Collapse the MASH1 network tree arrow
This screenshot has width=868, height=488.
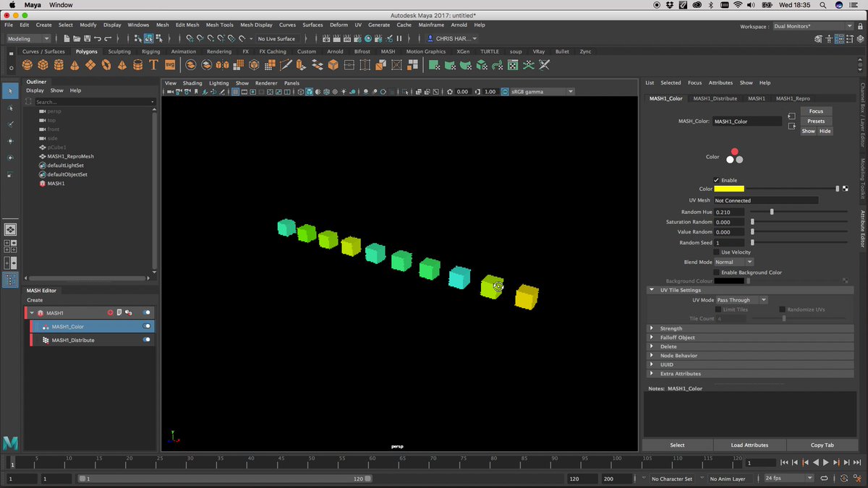pos(32,313)
